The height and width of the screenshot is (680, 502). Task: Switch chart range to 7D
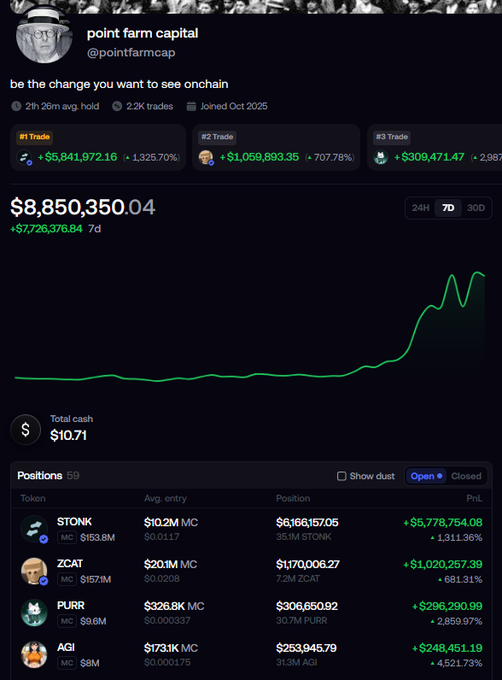coord(448,208)
